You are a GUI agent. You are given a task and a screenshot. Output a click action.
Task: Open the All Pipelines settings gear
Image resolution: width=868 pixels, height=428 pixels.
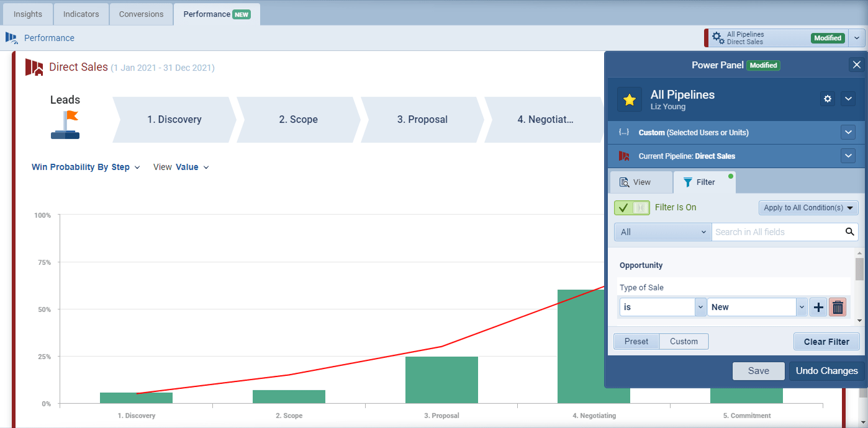tap(827, 99)
